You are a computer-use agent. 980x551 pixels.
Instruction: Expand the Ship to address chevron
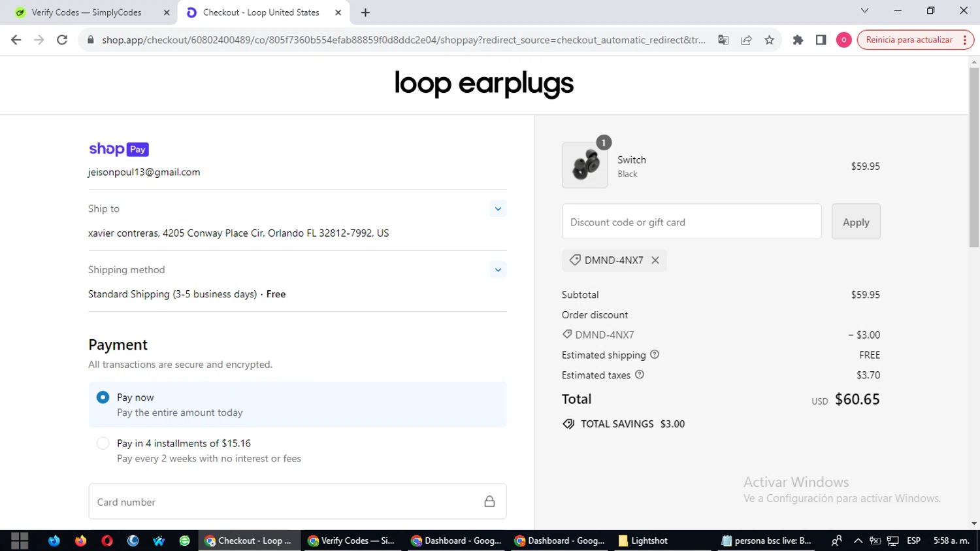(x=498, y=209)
